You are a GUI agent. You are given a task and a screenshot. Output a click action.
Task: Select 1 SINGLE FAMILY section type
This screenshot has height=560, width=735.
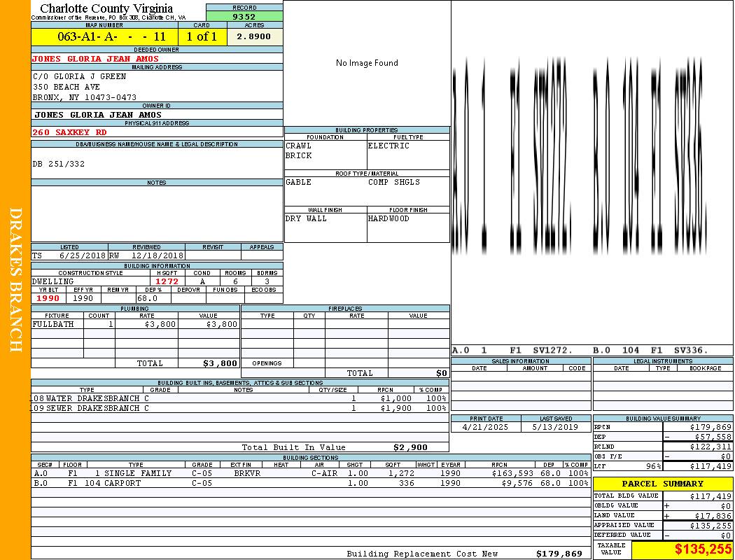(133, 473)
